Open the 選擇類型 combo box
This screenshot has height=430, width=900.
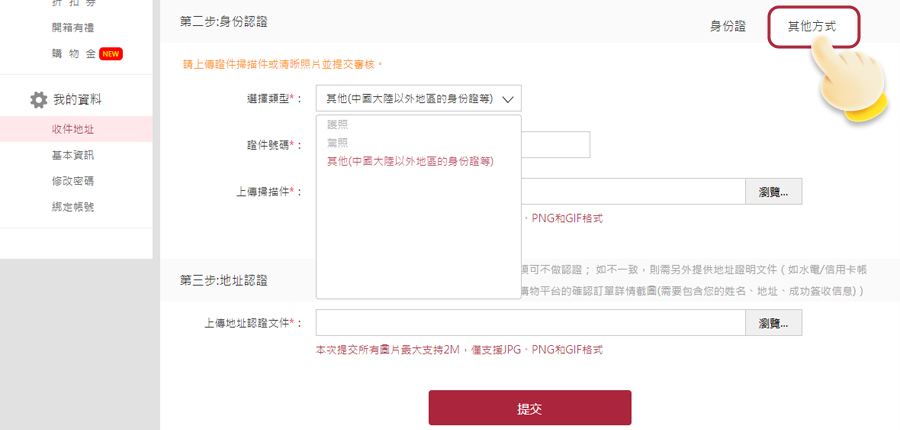click(x=418, y=99)
